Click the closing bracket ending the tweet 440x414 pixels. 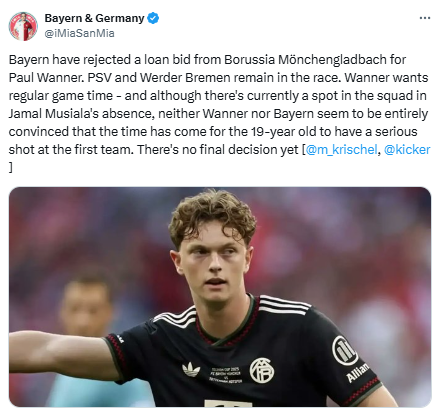point(11,168)
